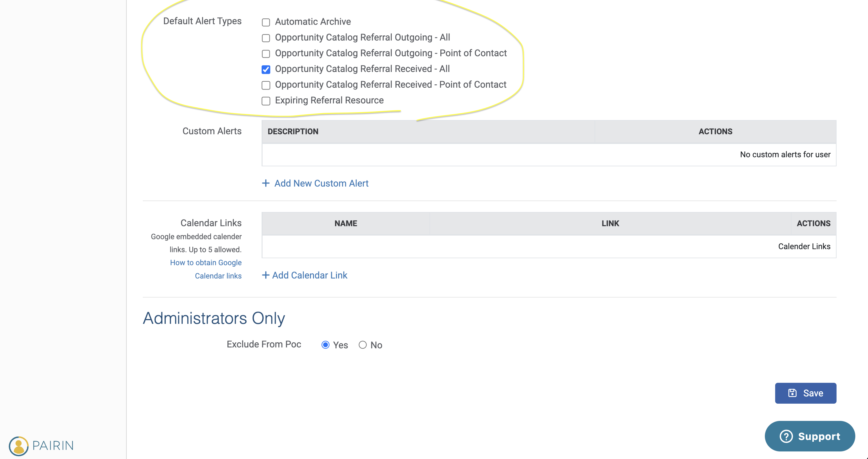Click Add Calendar Link text

coord(309,275)
